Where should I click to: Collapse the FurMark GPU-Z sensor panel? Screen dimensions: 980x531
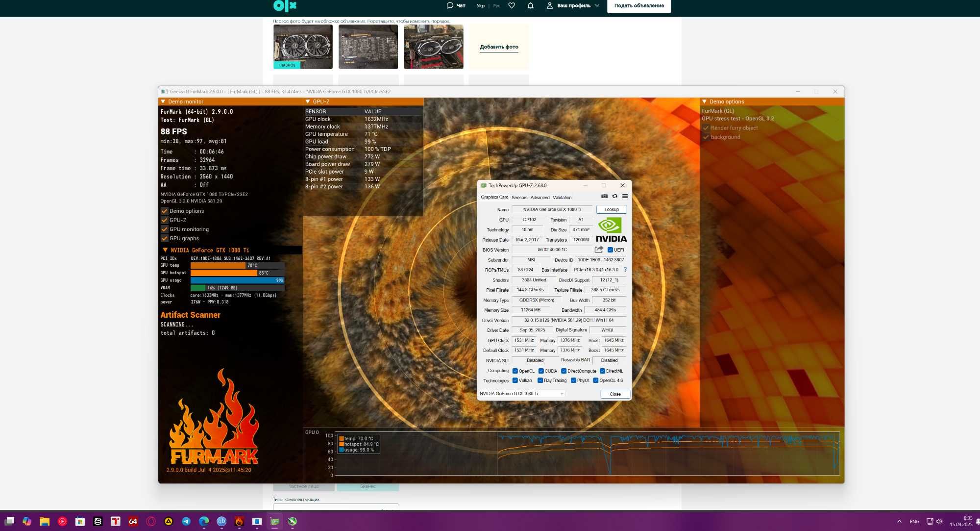click(x=308, y=101)
